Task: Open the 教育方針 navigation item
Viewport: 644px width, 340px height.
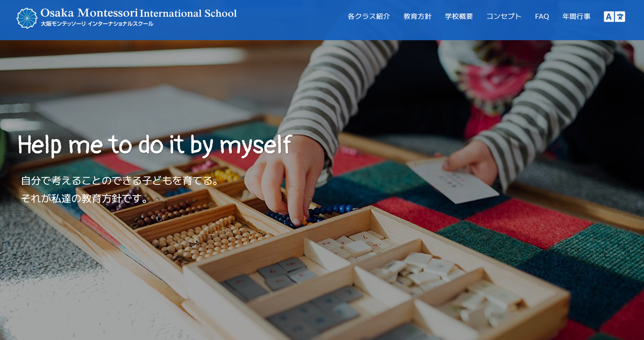Action: point(417,16)
